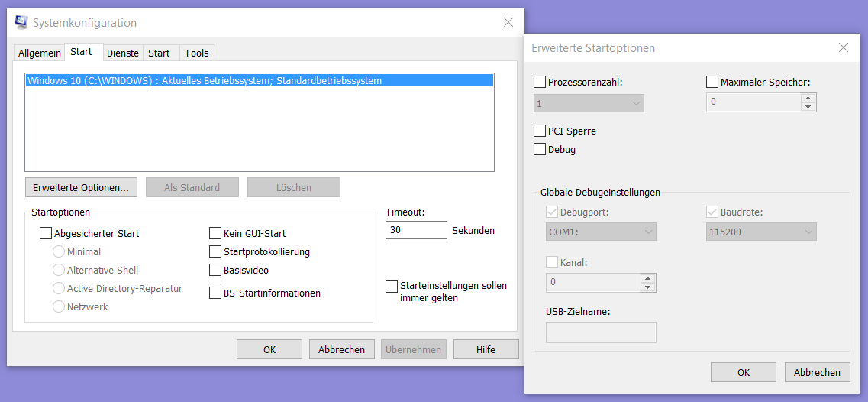The image size is (868, 402).
Task: Click Abbrechen in Systemkonfiguration window
Action: pos(341,349)
